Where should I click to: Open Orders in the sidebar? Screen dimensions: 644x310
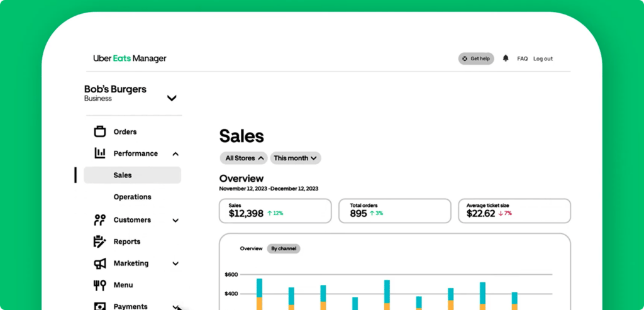(125, 132)
